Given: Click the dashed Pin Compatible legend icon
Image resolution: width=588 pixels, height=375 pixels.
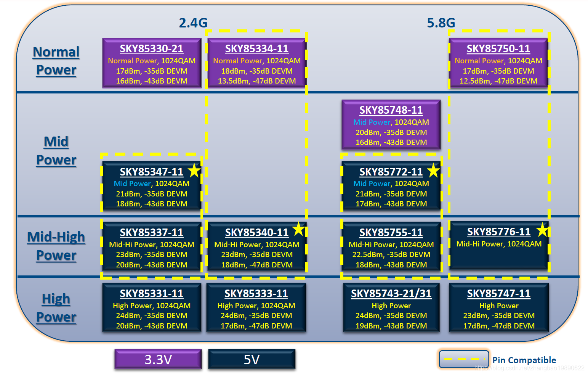Looking at the screenshot, I should coord(464,359).
